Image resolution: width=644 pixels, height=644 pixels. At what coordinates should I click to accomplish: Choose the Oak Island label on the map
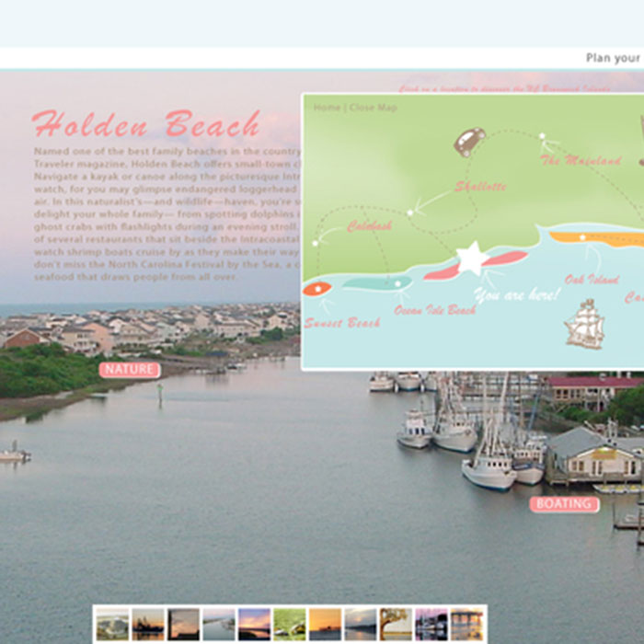(x=592, y=280)
